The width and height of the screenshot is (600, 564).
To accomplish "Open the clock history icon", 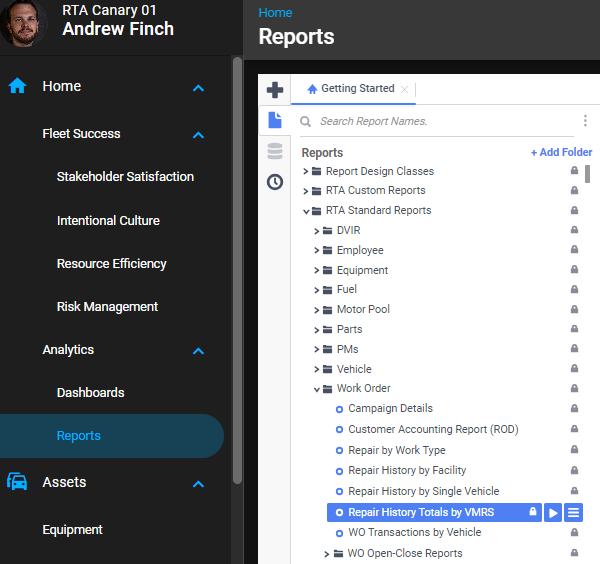I will pos(275,182).
